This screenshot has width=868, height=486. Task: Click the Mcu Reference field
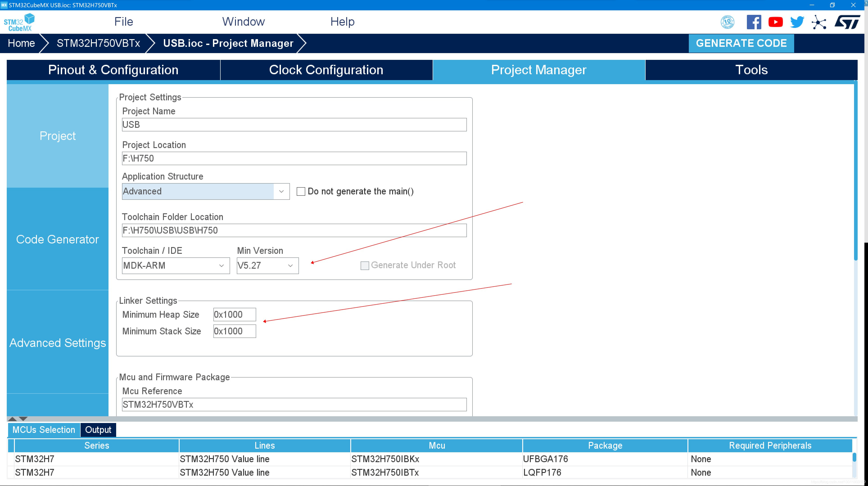pyautogui.click(x=294, y=405)
